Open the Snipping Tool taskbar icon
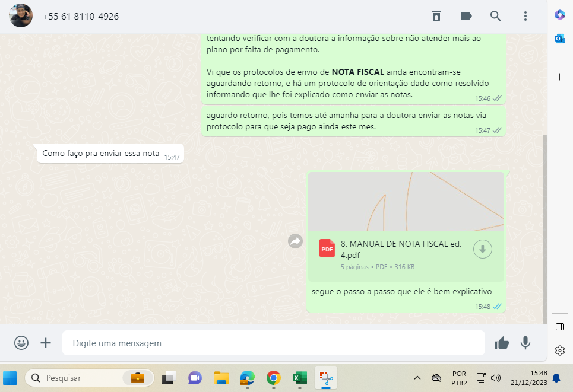This screenshot has height=392, width=573. [x=326, y=378]
